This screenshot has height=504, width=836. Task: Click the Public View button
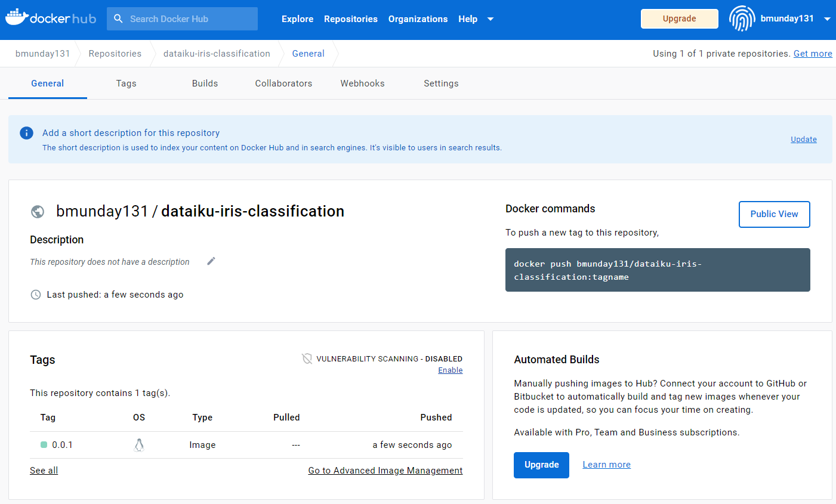click(775, 214)
